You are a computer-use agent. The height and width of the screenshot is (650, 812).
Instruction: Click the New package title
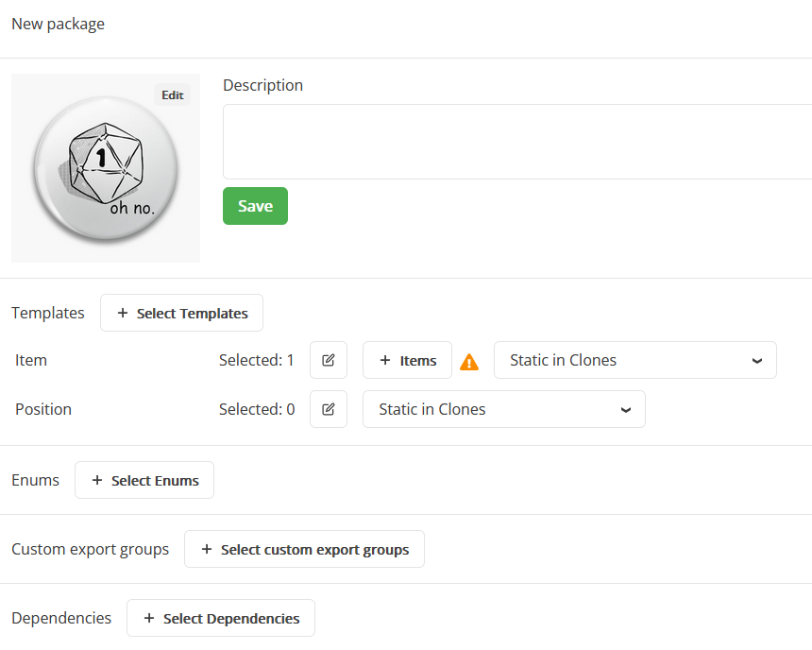tap(58, 24)
